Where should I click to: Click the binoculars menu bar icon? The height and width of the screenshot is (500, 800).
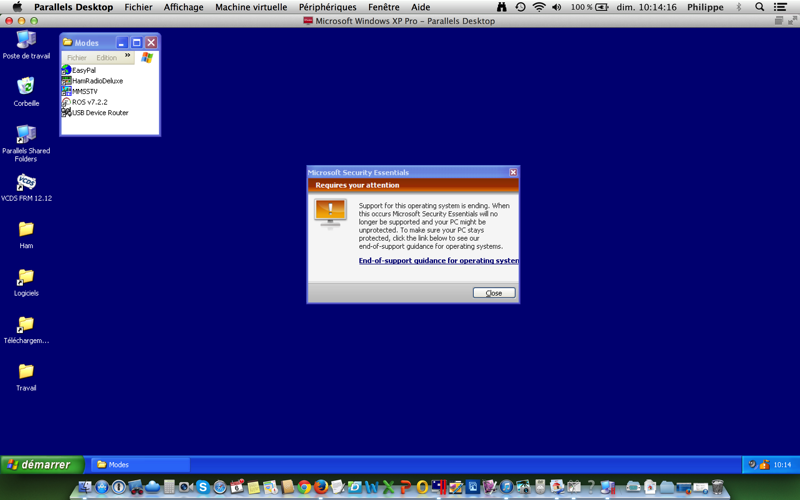click(x=502, y=7)
